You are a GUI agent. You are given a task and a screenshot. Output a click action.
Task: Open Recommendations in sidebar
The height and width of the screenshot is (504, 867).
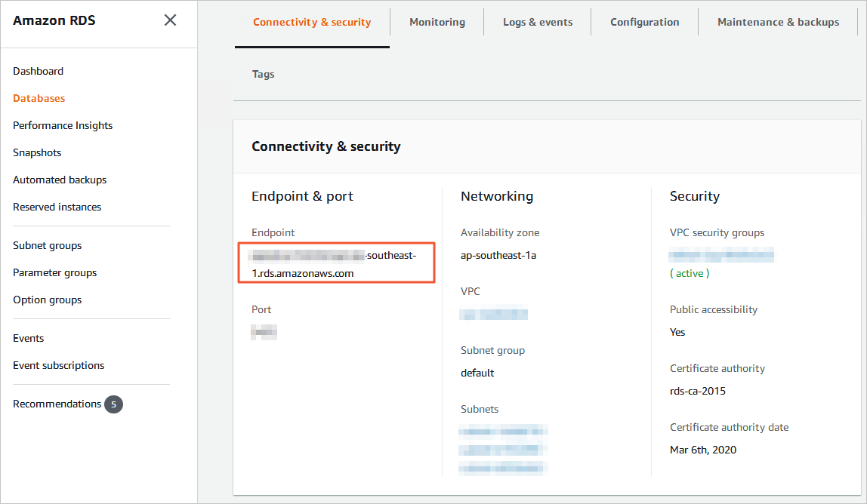(x=57, y=404)
